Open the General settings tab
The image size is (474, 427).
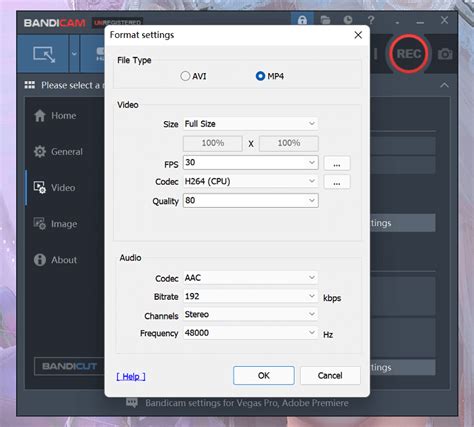pos(58,152)
